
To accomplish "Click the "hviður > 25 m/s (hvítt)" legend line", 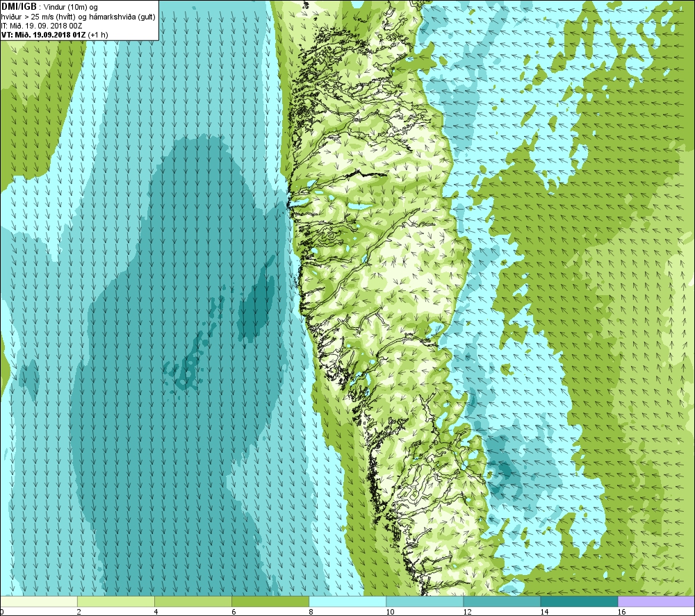I will tap(38, 17).
